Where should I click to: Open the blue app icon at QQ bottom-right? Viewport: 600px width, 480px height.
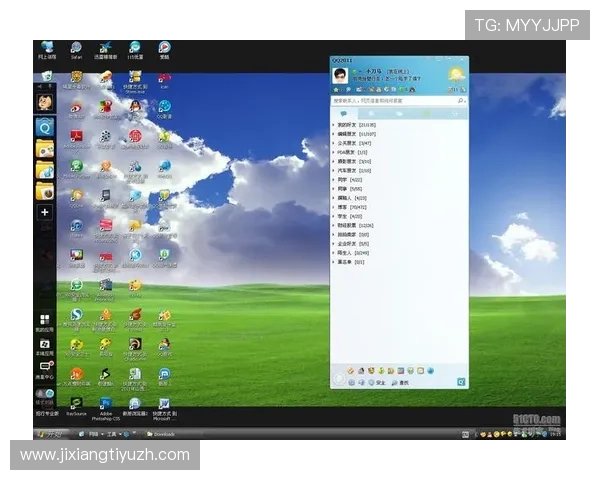pyautogui.click(x=460, y=382)
